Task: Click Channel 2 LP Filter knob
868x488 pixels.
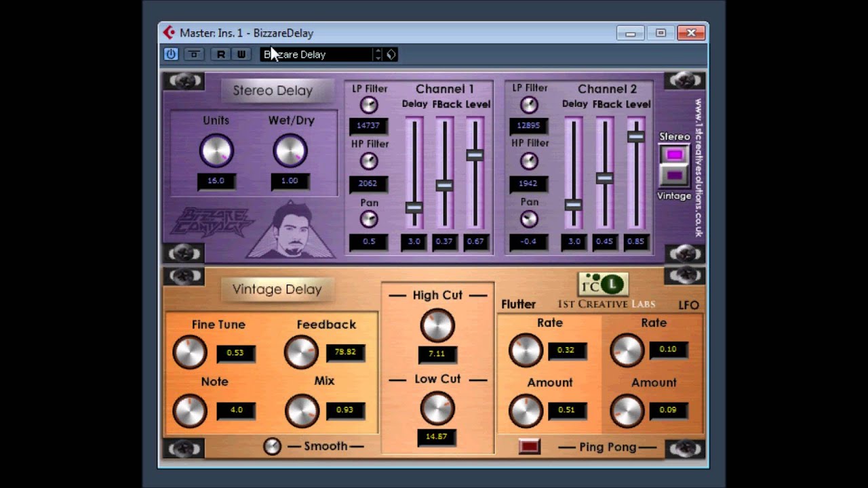Action: (529, 104)
